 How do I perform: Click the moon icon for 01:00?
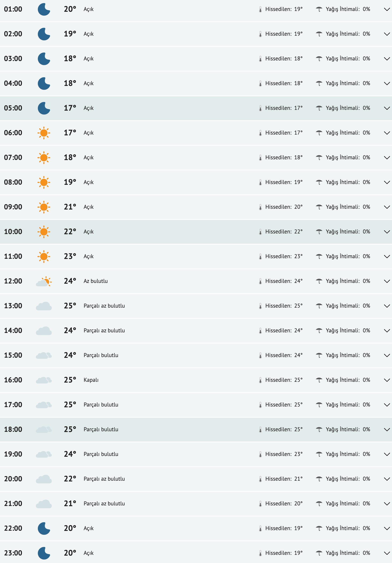pos(44,9)
